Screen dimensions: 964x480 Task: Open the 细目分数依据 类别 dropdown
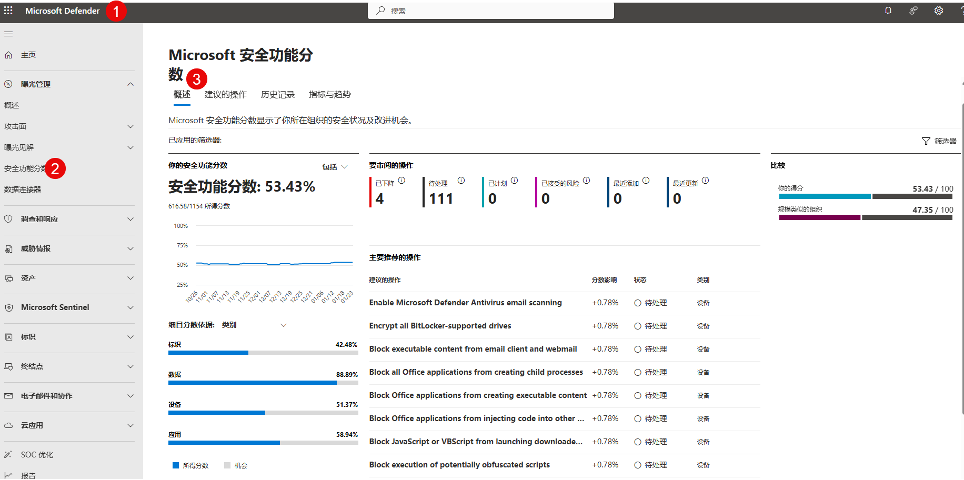coord(254,325)
